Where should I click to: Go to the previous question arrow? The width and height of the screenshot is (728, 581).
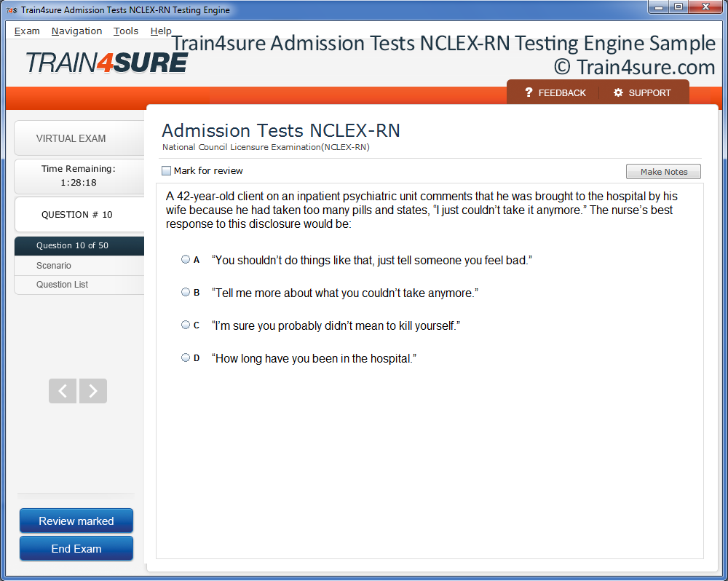pyautogui.click(x=63, y=390)
